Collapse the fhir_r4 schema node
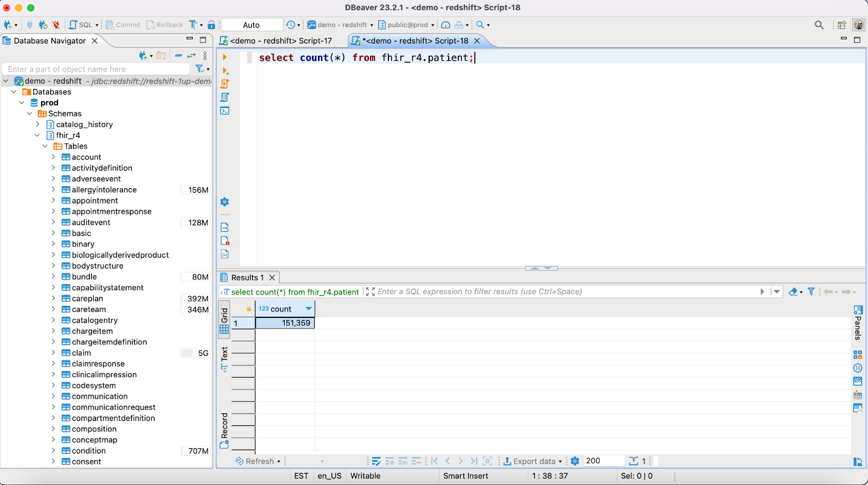Screen dimensions: 868x485 tap(37, 135)
